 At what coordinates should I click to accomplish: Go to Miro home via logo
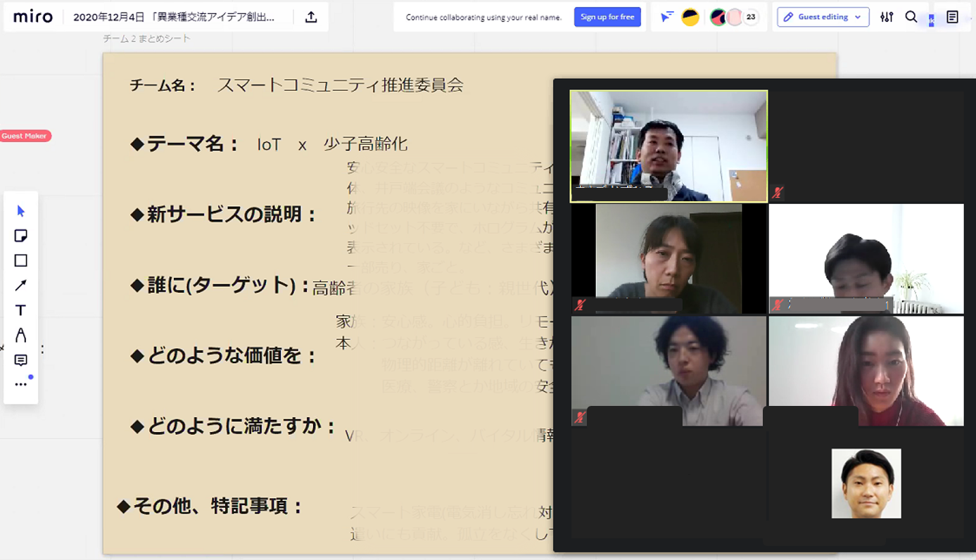pyautogui.click(x=33, y=18)
